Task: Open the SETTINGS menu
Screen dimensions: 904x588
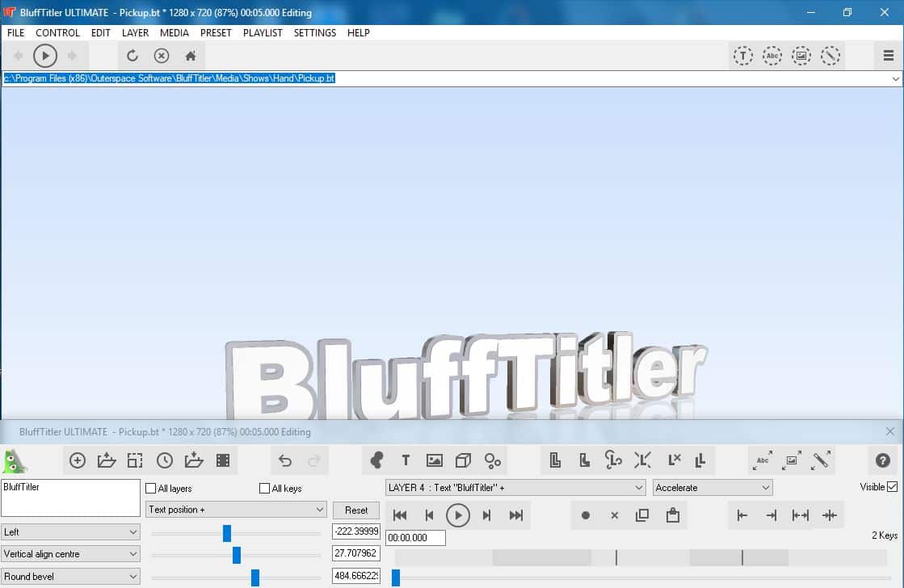Action: coord(315,33)
